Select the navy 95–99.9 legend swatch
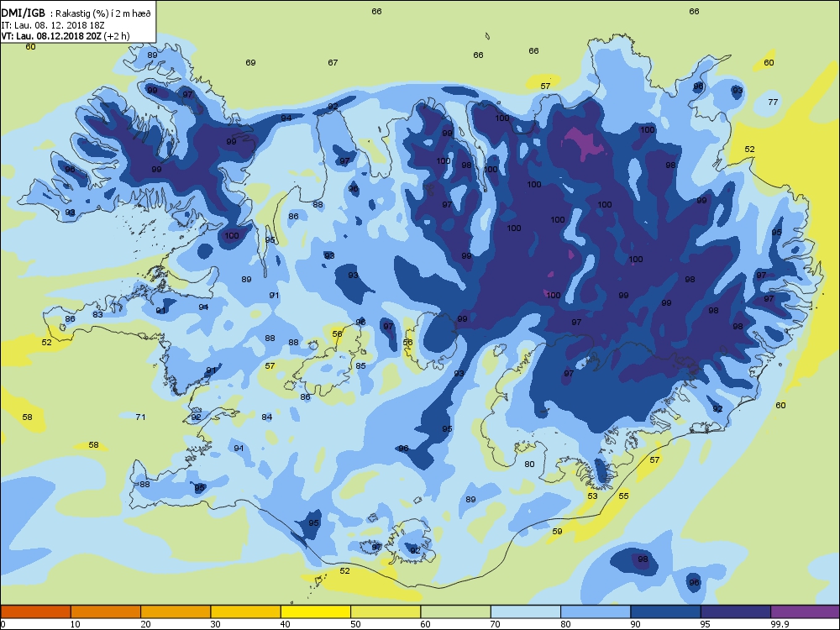The width and height of the screenshot is (840, 630). click(x=736, y=612)
